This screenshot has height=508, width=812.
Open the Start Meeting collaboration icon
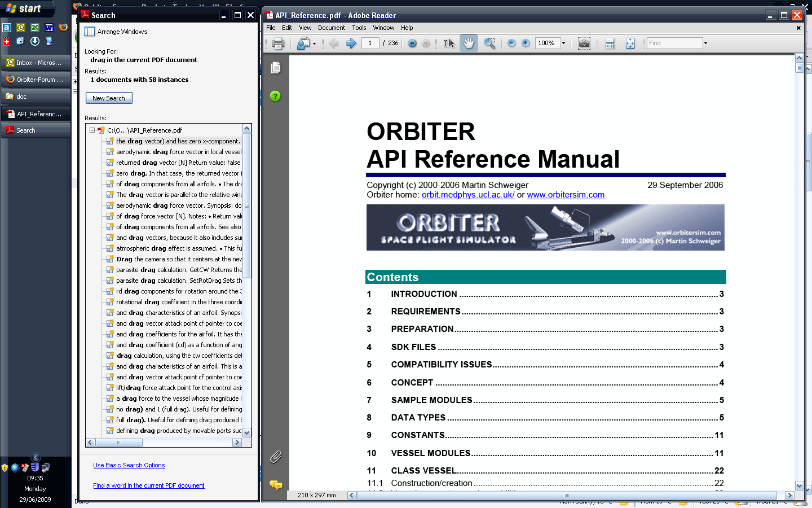(x=303, y=43)
